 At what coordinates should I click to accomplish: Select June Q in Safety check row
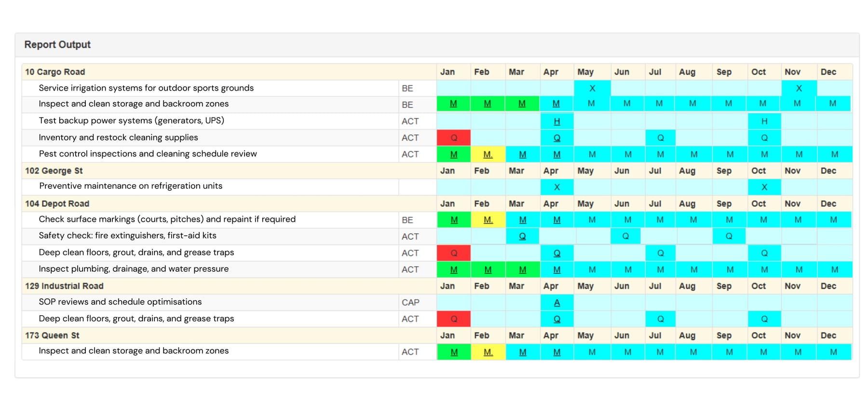click(x=625, y=236)
